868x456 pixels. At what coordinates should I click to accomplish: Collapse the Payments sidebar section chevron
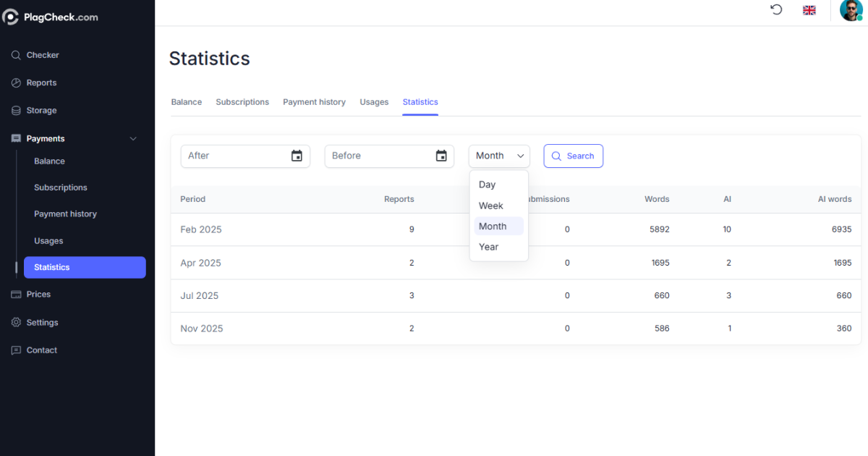[132, 138]
